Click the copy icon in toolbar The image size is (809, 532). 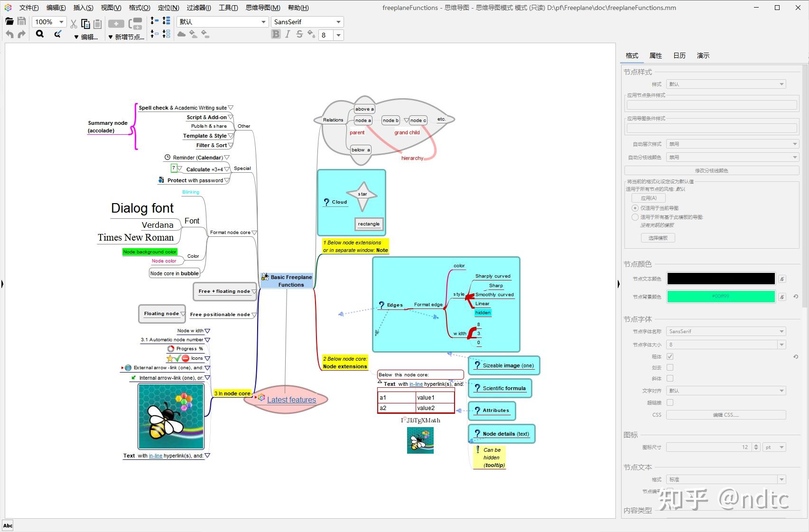tap(85, 24)
